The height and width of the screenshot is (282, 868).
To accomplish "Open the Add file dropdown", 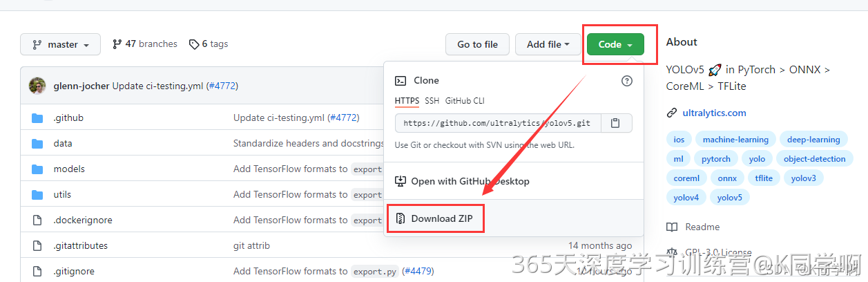I will [548, 44].
